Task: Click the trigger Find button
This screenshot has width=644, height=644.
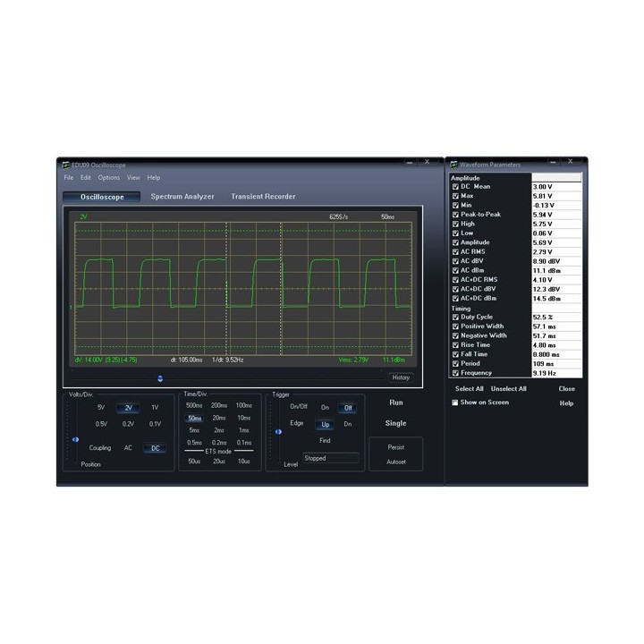Action: click(x=325, y=440)
